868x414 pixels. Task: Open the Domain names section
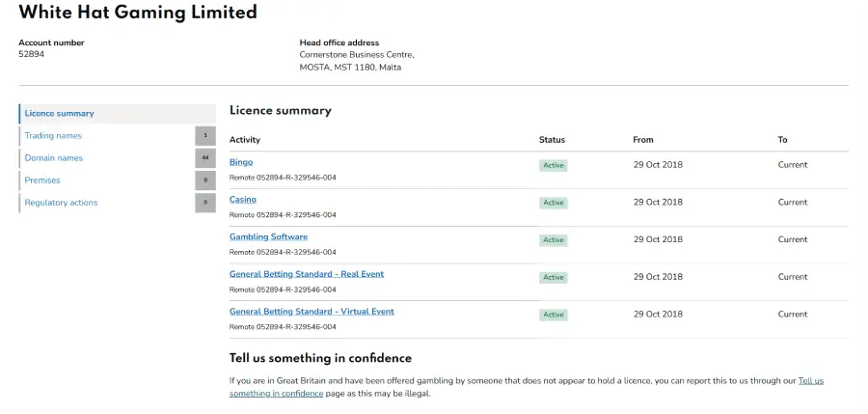click(54, 158)
